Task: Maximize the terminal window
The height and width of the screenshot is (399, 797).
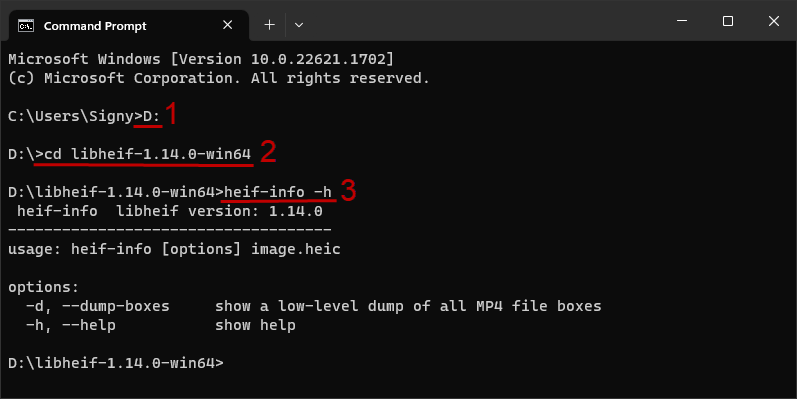Action: tap(728, 21)
